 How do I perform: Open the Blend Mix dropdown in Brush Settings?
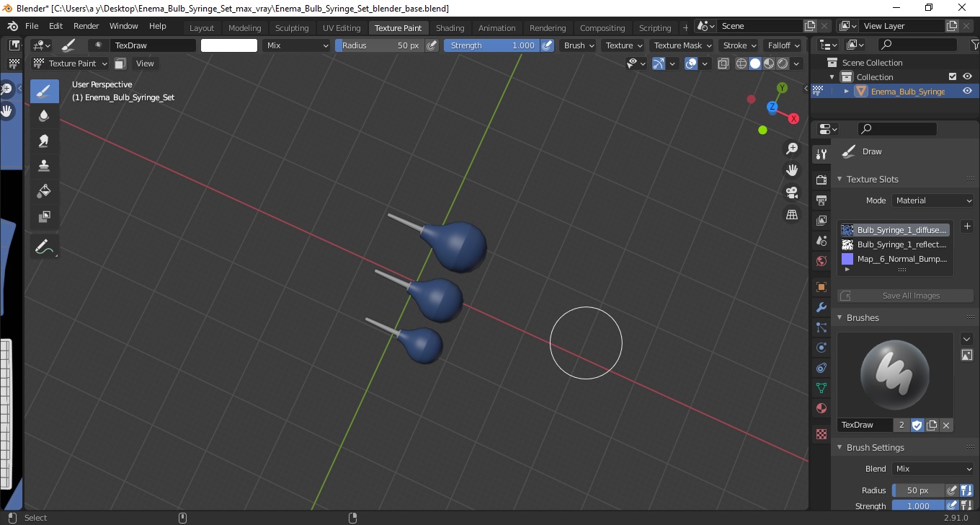(932, 469)
